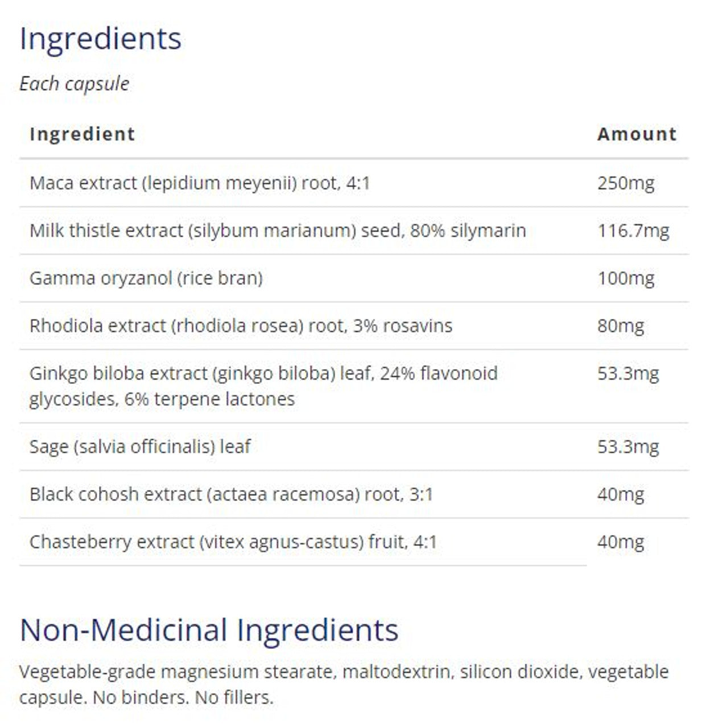
Task: Click the 80mg amount value
Action: (x=620, y=326)
